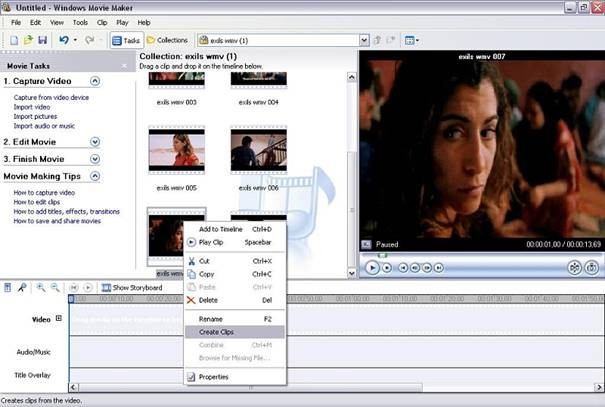Image resolution: width=605 pixels, height=407 pixels.
Task: Click the collection pane scroll down arrow
Action: pyautogui.click(x=352, y=273)
